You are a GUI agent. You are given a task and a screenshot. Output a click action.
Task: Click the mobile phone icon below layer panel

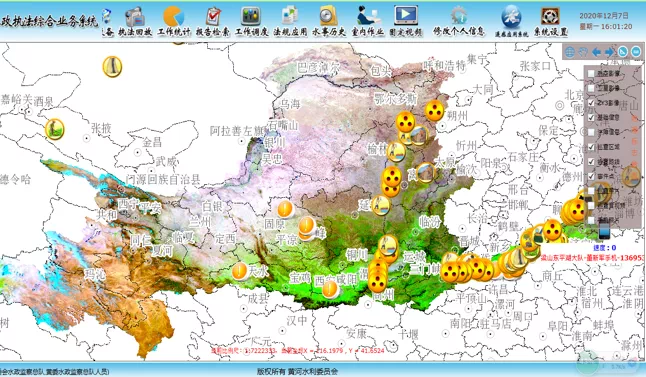point(604,231)
